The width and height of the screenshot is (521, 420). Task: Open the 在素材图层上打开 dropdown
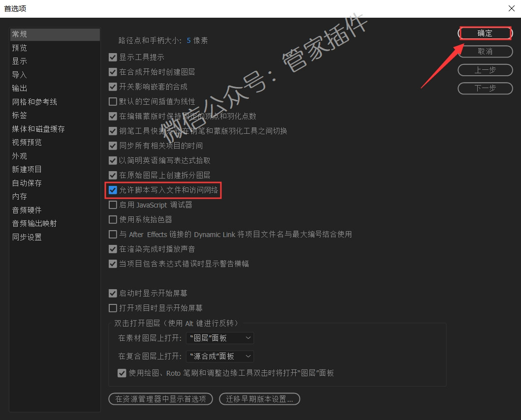219,338
